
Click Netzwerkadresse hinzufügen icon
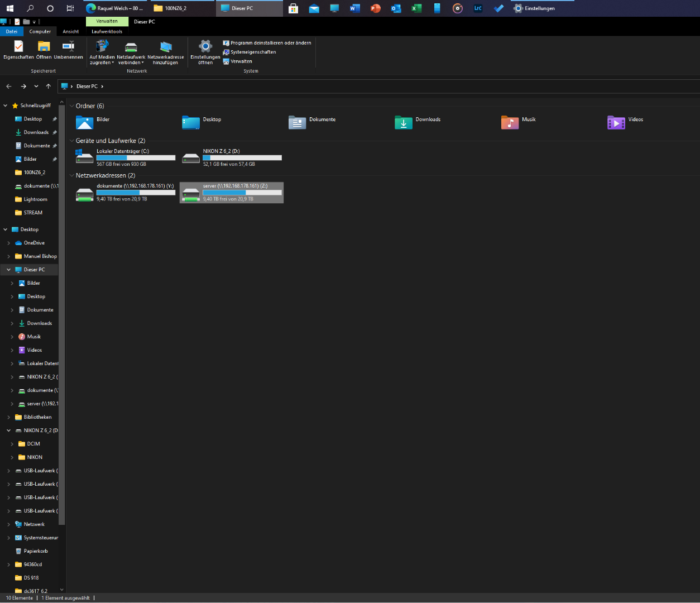pyautogui.click(x=166, y=52)
